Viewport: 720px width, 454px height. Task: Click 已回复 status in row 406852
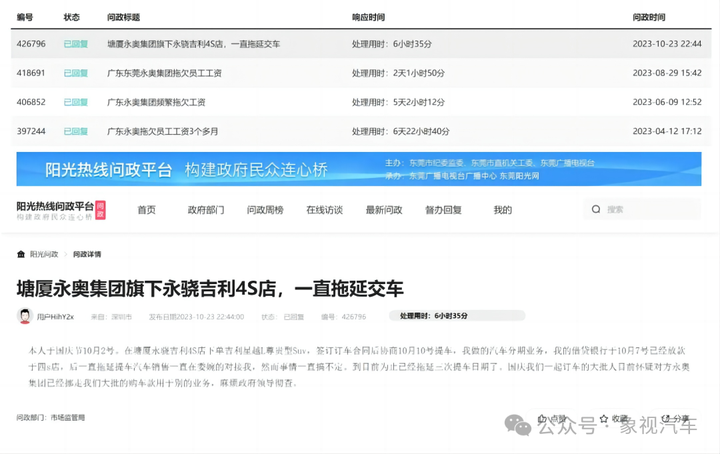76,102
